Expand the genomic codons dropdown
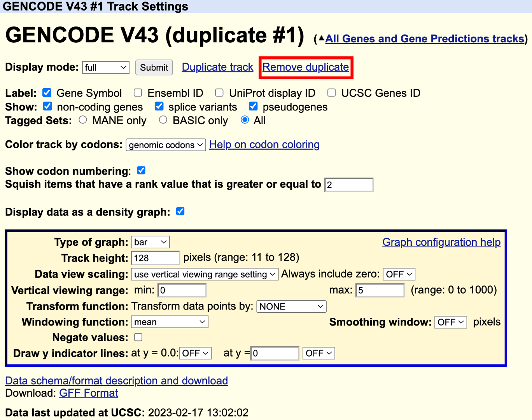The width and height of the screenshot is (532, 420). [166, 145]
